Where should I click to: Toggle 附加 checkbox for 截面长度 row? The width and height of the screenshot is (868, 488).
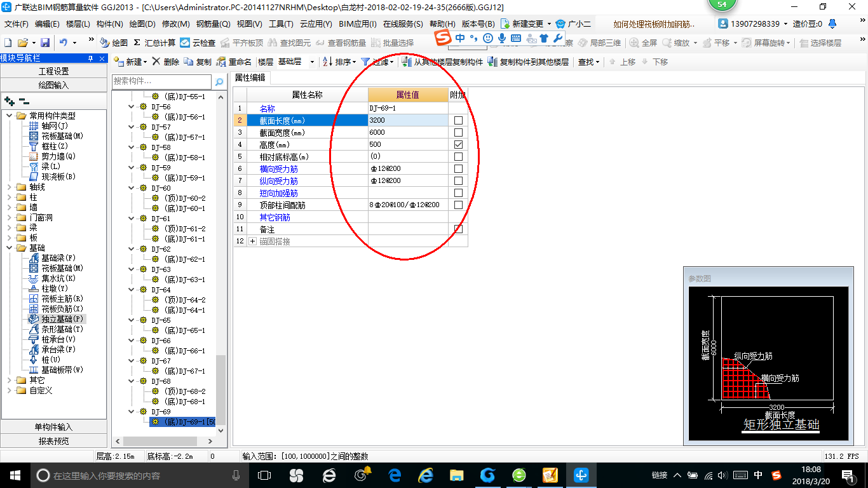pyautogui.click(x=458, y=120)
